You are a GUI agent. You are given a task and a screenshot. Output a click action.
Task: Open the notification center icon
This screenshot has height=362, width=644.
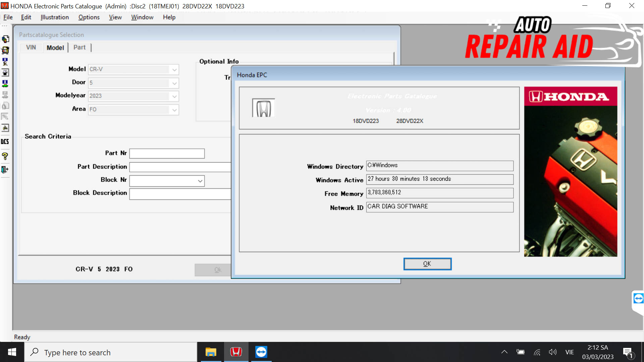(628, 353)
